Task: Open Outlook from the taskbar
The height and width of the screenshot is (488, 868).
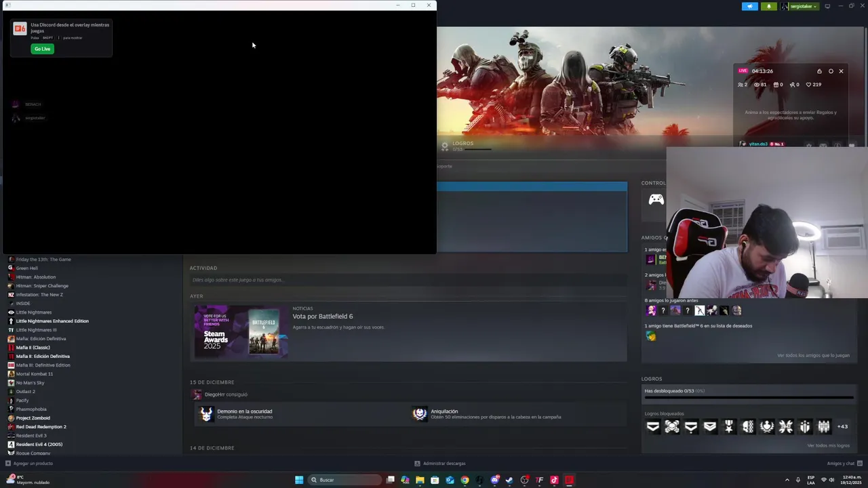Action: coord(450,480)
